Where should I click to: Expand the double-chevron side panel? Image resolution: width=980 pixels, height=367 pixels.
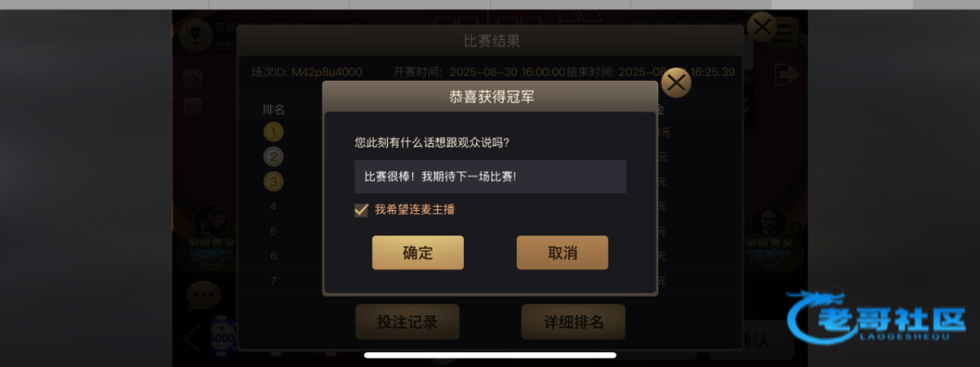[x=193, y=79]
